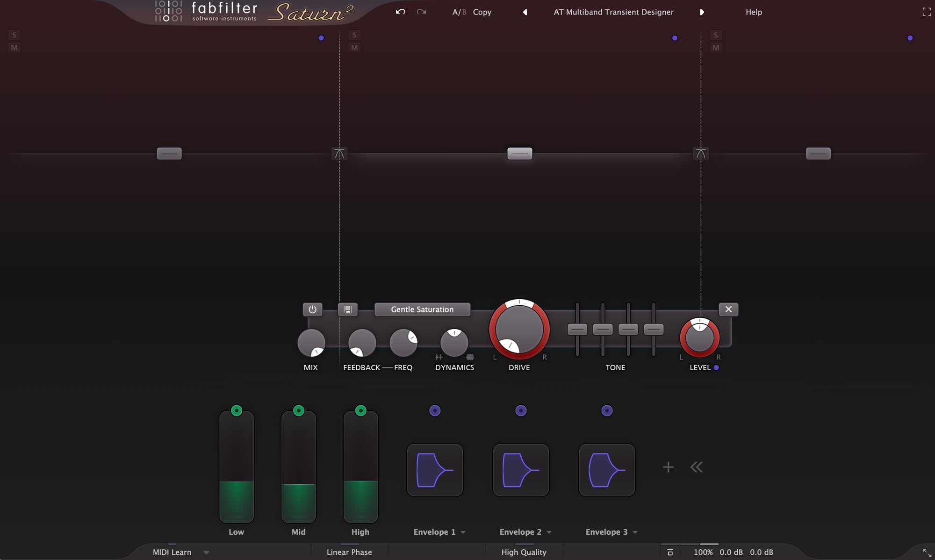The height and width of the screenshot is (560, 935).
Task: Load the previous preset with left arrow
Action: click(525, 12)
